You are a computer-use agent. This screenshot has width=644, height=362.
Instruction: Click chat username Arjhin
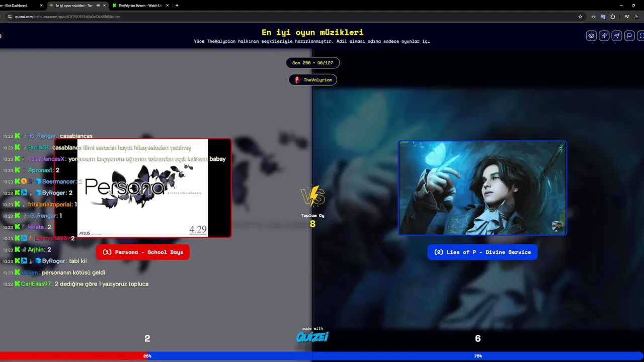click(x=36, y=250)
